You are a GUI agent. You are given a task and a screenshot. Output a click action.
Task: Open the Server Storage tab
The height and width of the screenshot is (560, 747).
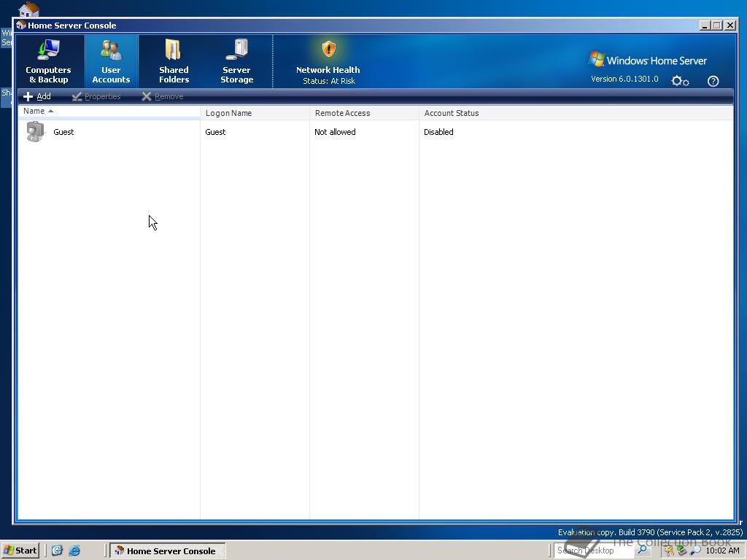click(236, 61)
